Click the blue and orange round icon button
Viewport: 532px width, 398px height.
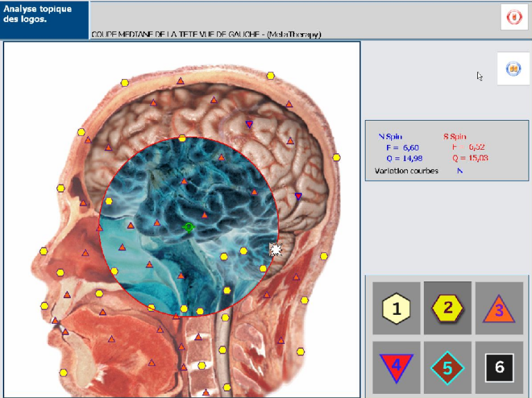tap(513, 69)
